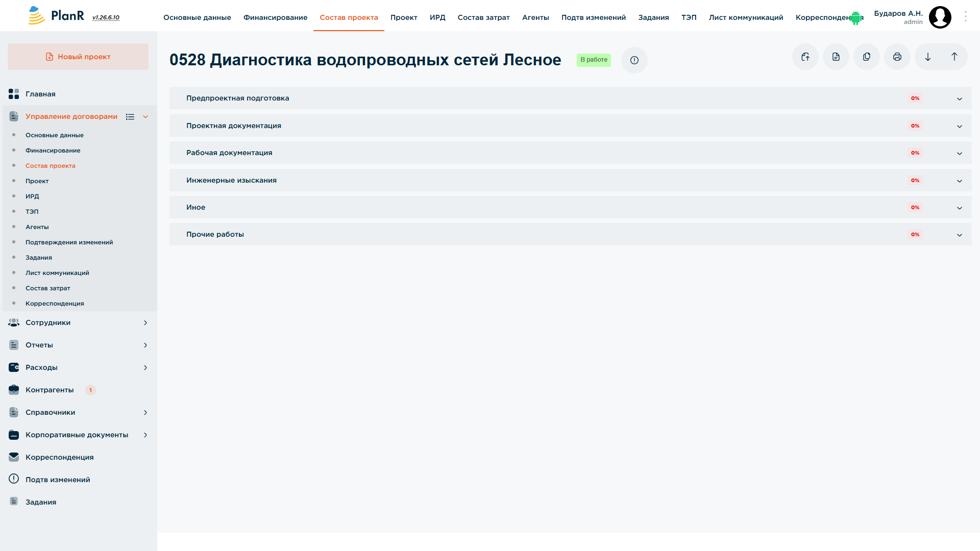Collapse the Управление договорами menu chevron
The image size is (980, 551).
[145, 117]
